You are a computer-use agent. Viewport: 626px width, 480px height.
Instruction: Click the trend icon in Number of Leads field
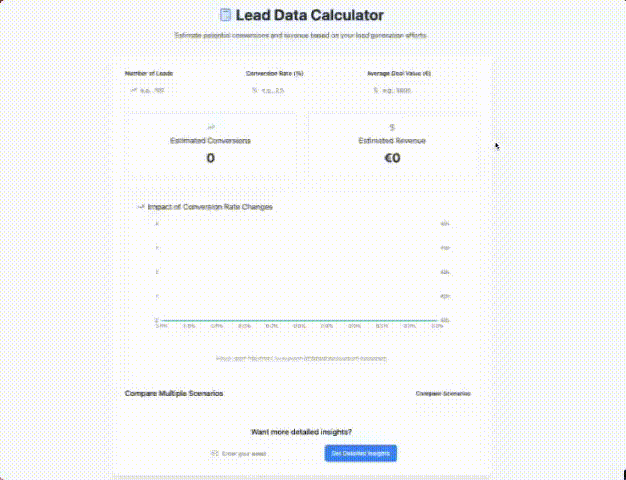click(x=133, y=90)
